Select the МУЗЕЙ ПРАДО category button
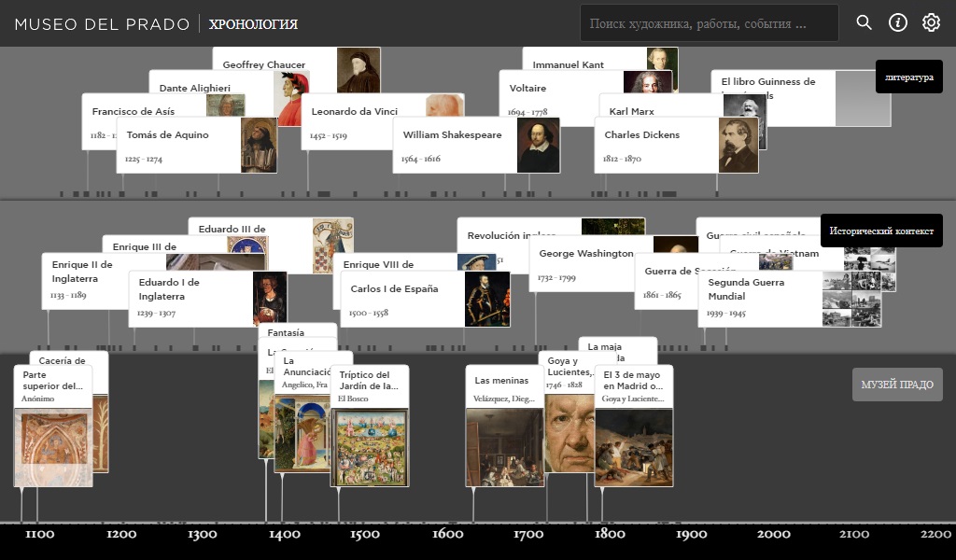Viewport: 956px width, 560px height. (897, 385)
